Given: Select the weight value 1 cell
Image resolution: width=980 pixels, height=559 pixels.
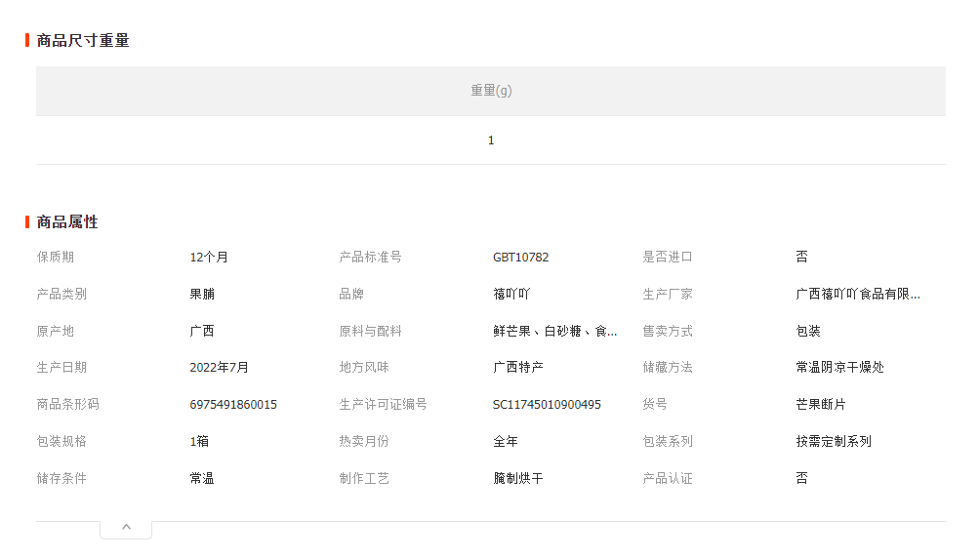Looking at the screenshot, I should [x=491, y=140].
